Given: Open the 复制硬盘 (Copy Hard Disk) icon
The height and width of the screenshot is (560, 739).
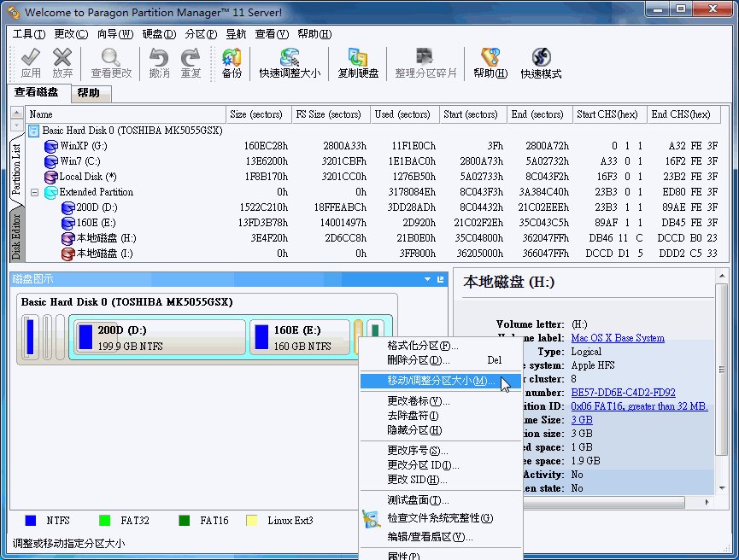Looking at the screenshot, I should click(x=358, y=57).
